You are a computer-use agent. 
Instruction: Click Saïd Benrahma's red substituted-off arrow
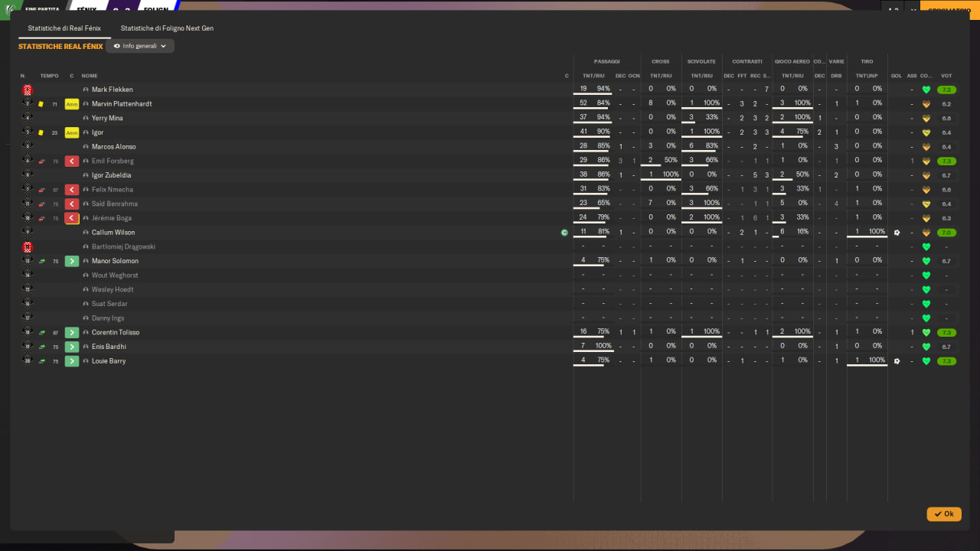point(72,204)
